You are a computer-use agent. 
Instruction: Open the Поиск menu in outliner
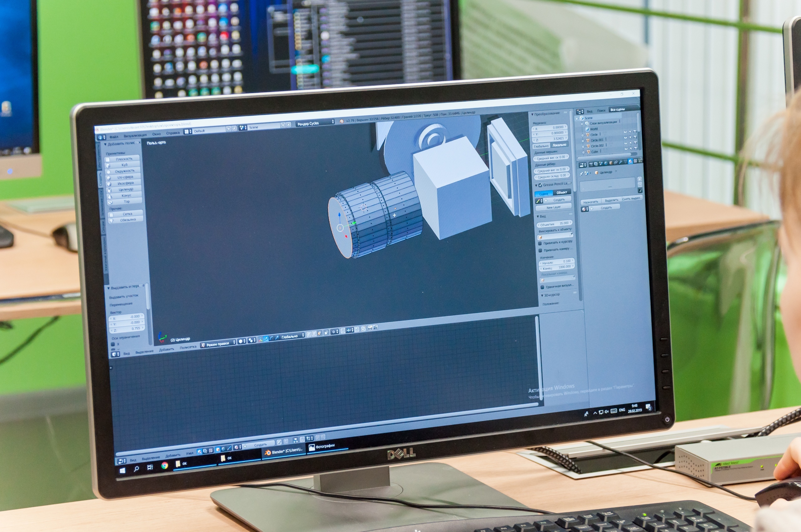click(601, 110)
